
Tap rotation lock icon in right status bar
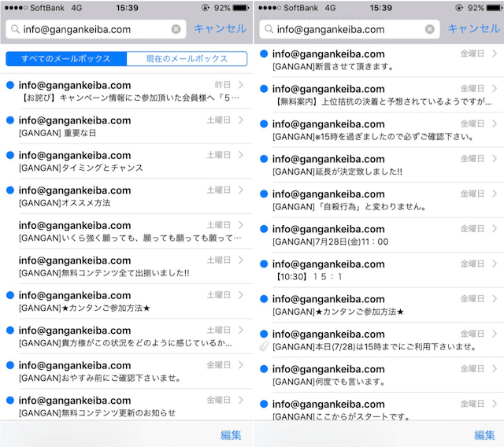pyautogui.click(x=459, y=8)
